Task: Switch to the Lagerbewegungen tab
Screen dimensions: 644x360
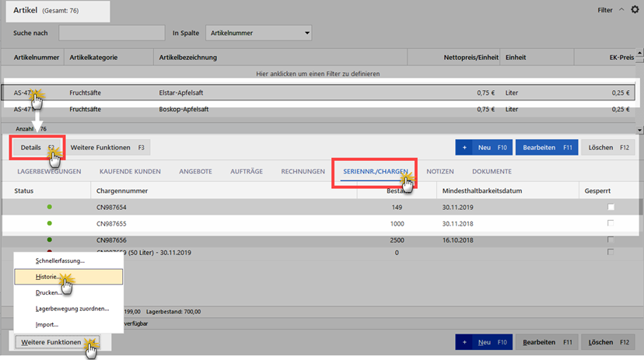Action: pyautogui.click(x=49, y=172)
